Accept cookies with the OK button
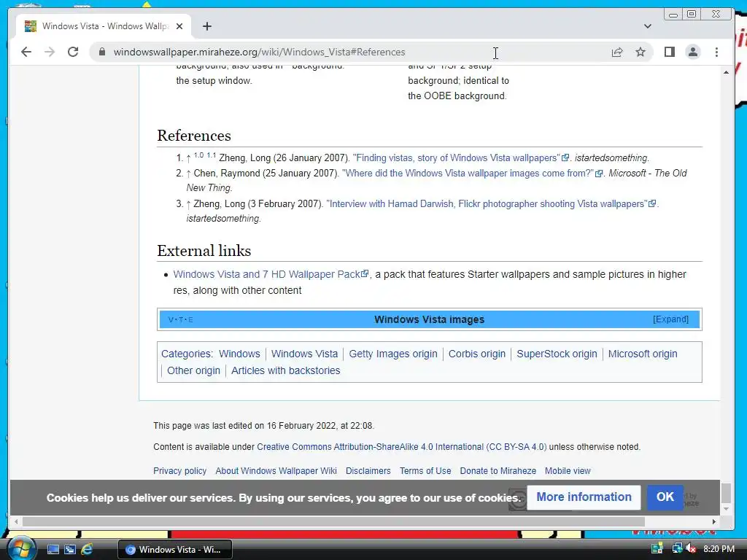This screenshot has height=560, width=747. tap(665, 497)
